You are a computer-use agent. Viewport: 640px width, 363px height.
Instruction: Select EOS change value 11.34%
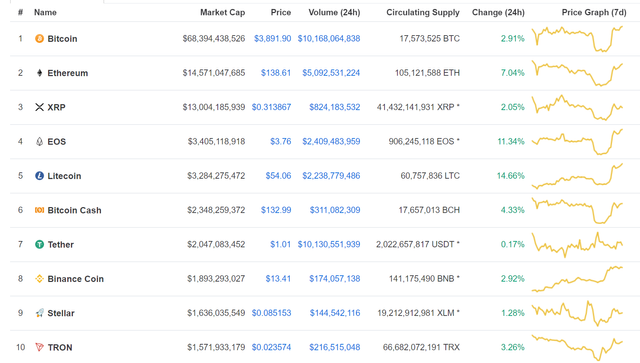511,142
